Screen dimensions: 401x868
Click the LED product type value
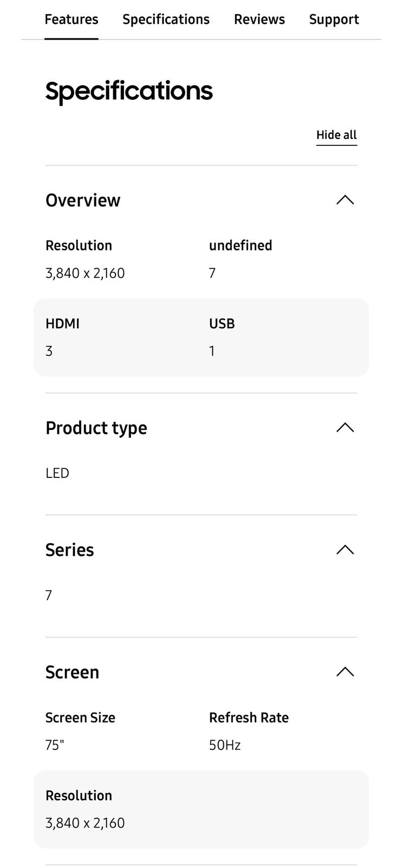[57, 473]
